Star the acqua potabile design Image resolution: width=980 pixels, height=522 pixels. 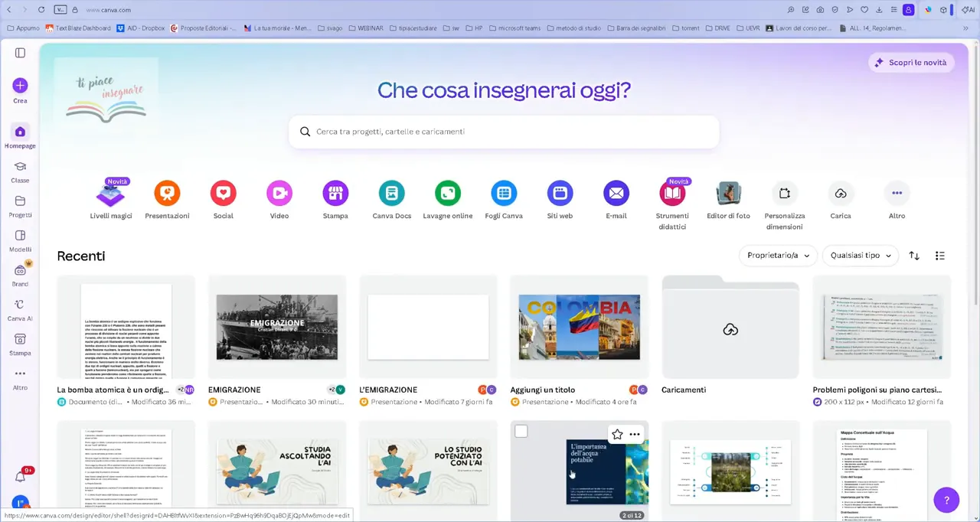click(x=617, y=434)
